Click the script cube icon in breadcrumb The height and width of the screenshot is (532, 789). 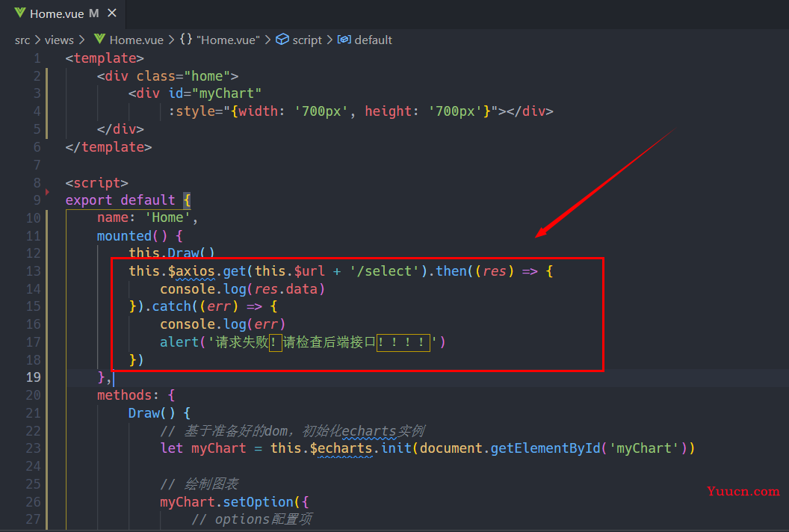click(282, 40)
